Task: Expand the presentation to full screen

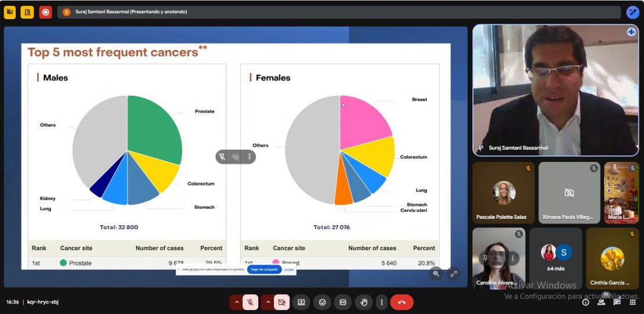Action: coord(454,273)
